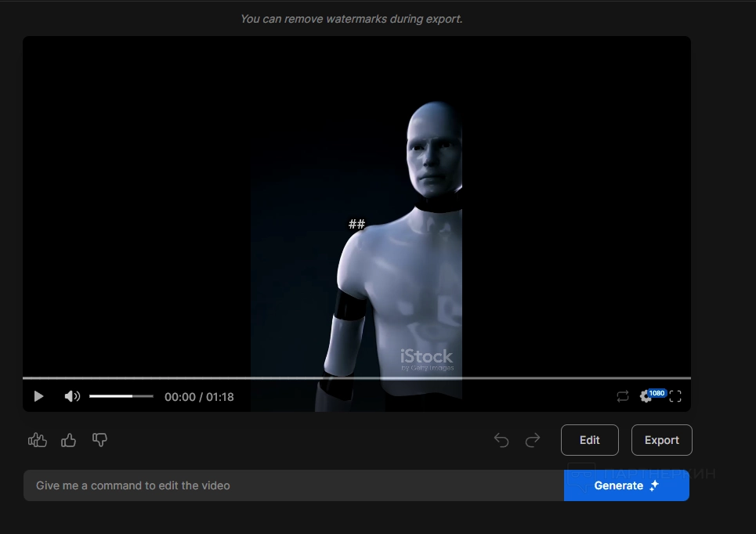Select the '##' text overlay on video
The height and width of the screenshot is (534, 756).
(356, 225)
